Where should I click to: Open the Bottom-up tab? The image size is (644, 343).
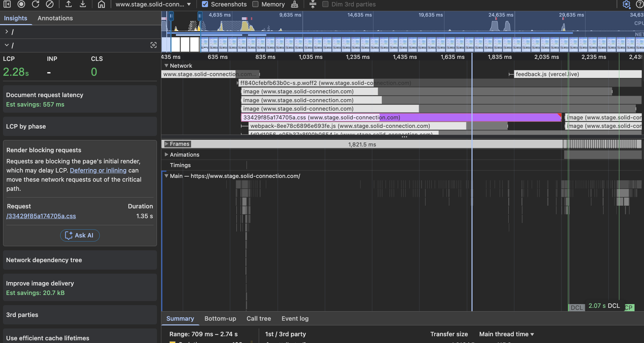point(220,319)
